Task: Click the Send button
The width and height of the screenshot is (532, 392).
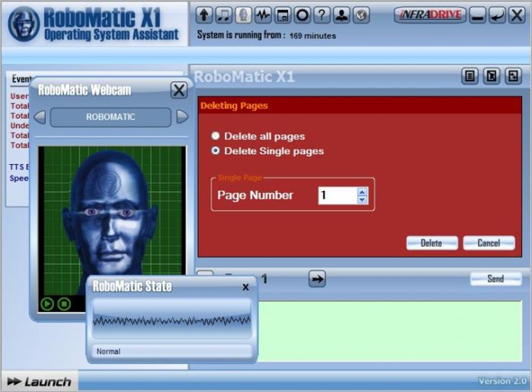Action: (495, 279)
